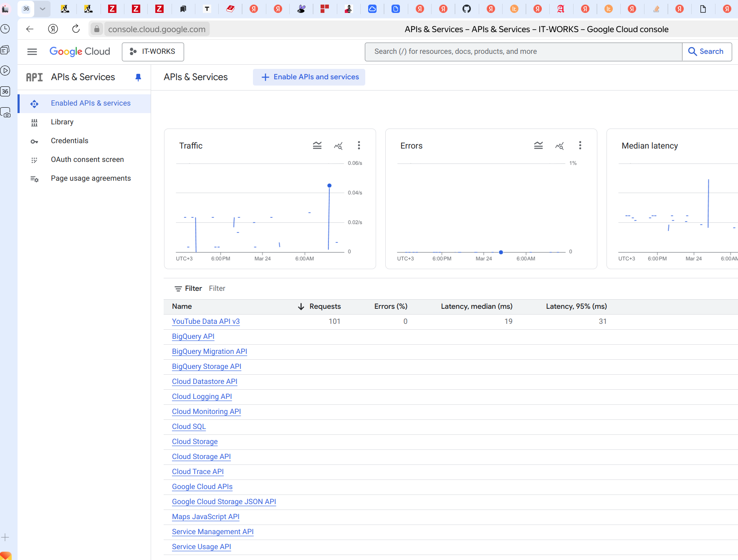Screen dimensions: 738x560
Task: Open Service Usage API link
Action: [202, 547]
